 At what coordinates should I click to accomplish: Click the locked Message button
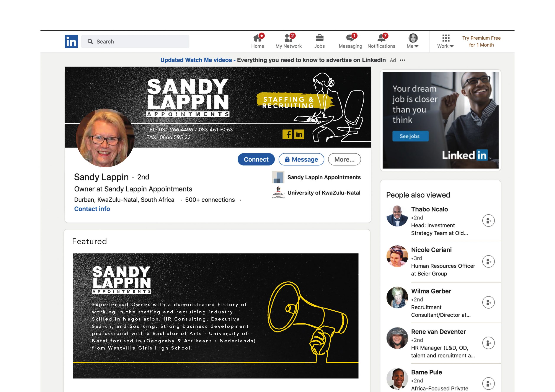(x=301, y=159)
